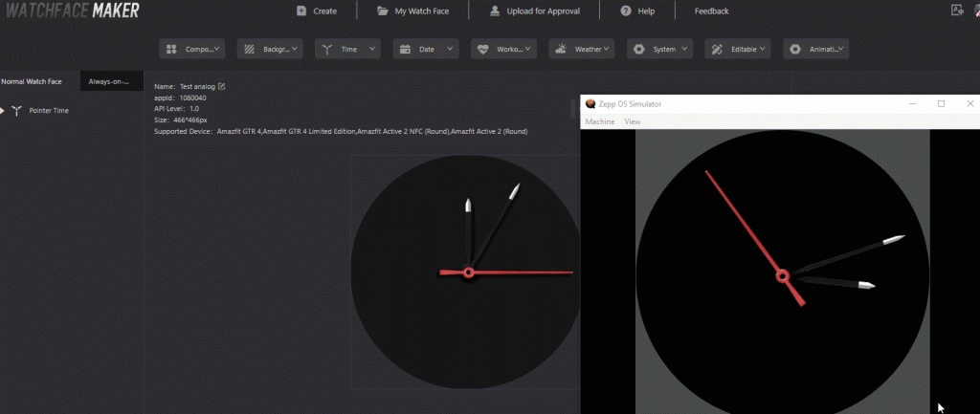Open Machine menu in Zepp OS Simulator

click(600, 121)
